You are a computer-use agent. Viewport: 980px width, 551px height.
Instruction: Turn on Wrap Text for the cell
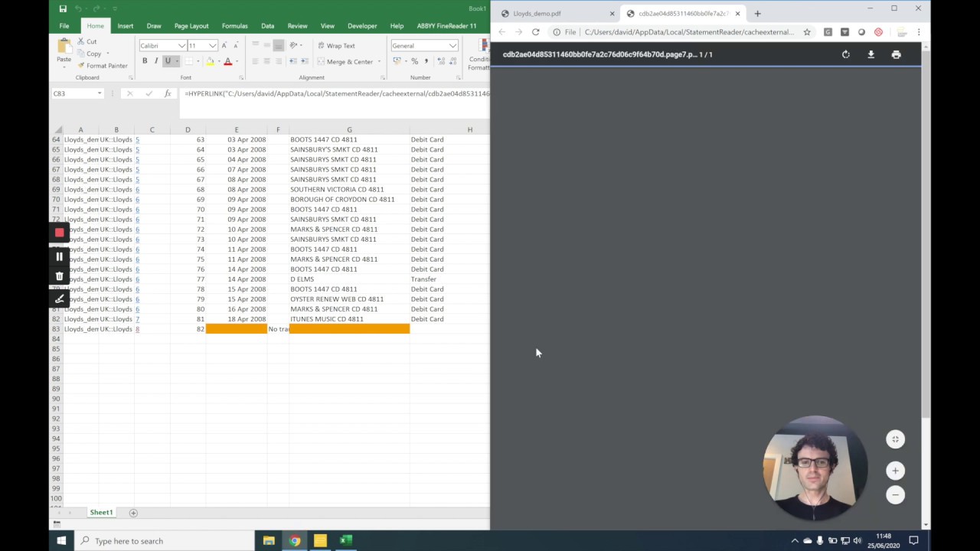pyautogui.click(x=337, y=46)
